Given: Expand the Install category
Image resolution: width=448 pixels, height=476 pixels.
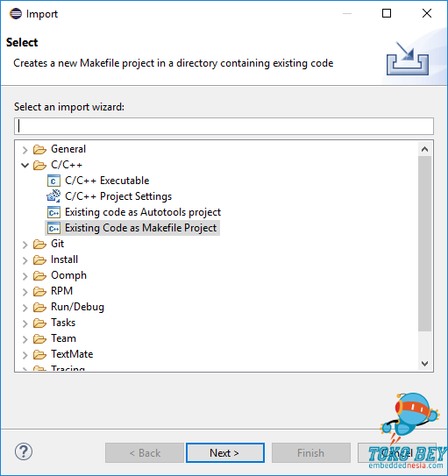Looking at the screenshot, I should (x=25, y=259).
